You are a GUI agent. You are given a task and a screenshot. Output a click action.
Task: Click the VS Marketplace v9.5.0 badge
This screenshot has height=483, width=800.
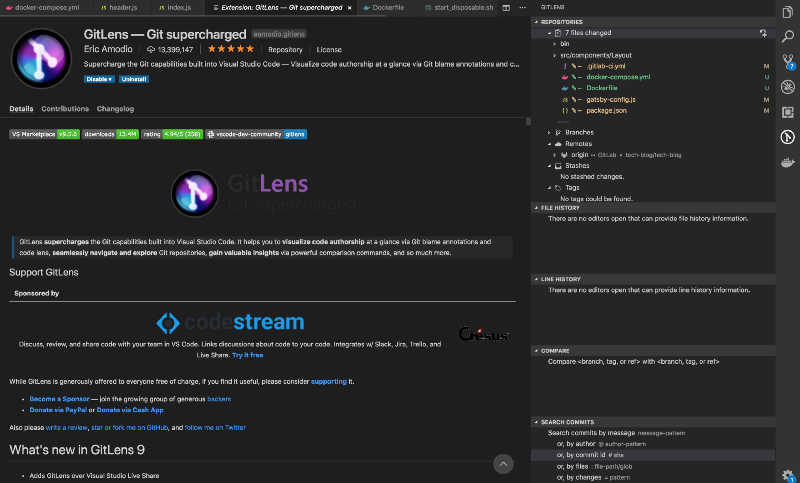pos(44,134)
